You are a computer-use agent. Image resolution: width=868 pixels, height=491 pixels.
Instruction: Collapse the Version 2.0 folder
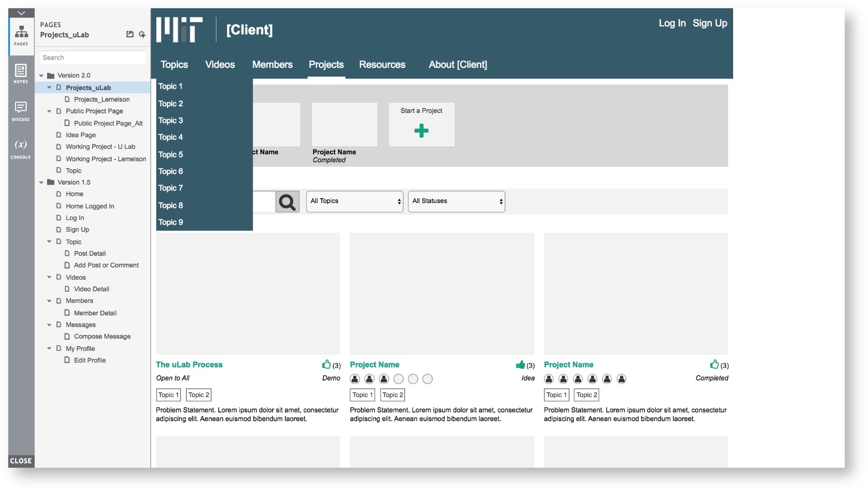(41, 76)
